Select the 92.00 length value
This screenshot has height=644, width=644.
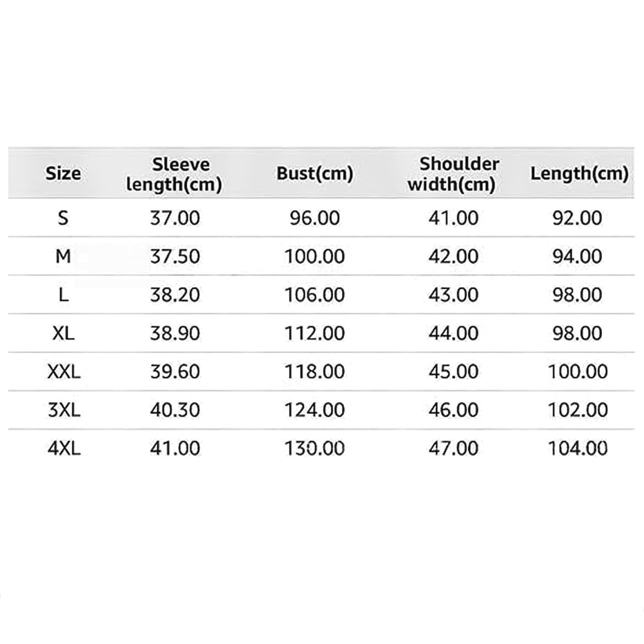[x=577, y=218]
